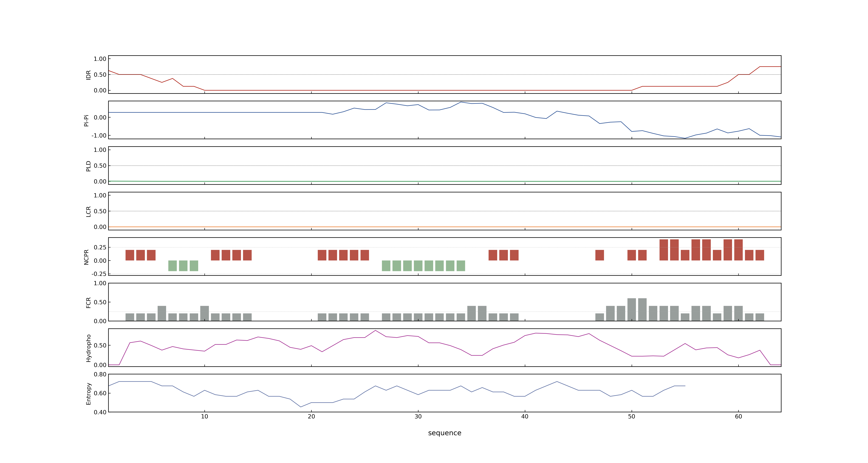The image size is (868, 463).
Task: Click the 1.00 tick on LCR axis
Action: click(x=100, y=195)
